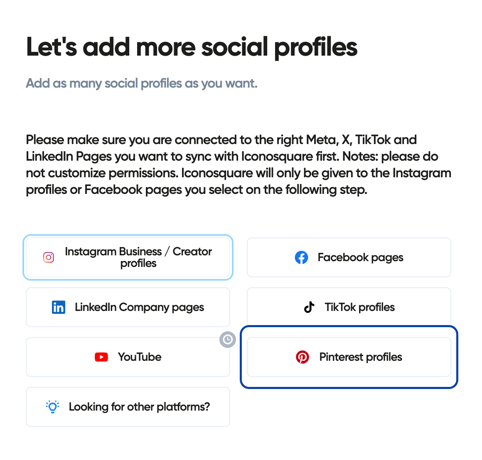Click the Instagram camera logo icon

tap(48, 257)
